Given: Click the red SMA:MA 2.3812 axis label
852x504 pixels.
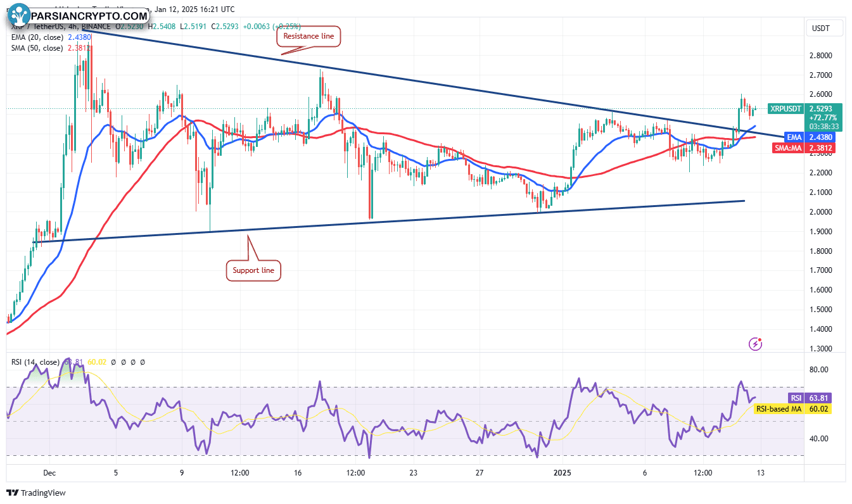Looking at the screenshot, I should tap(804, 148).
